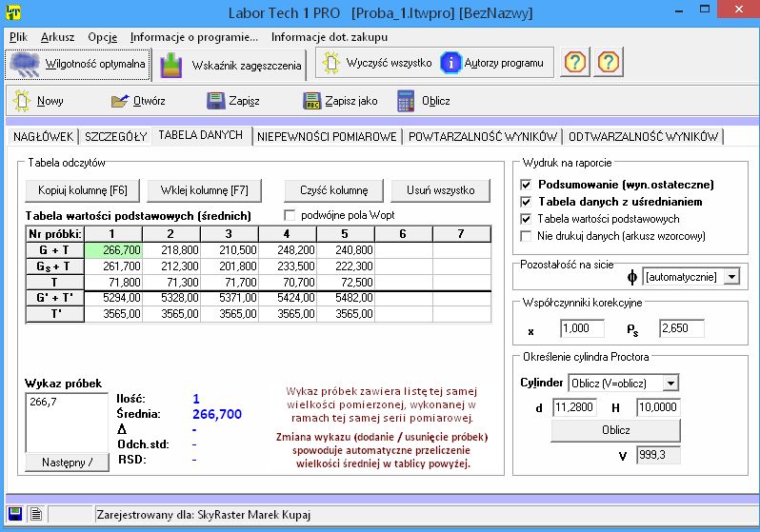The width and height of the screenshot is (760, 532).
Task: Click the Wyczyść wszystko lightbulb icon
Action: click(331, 63)
